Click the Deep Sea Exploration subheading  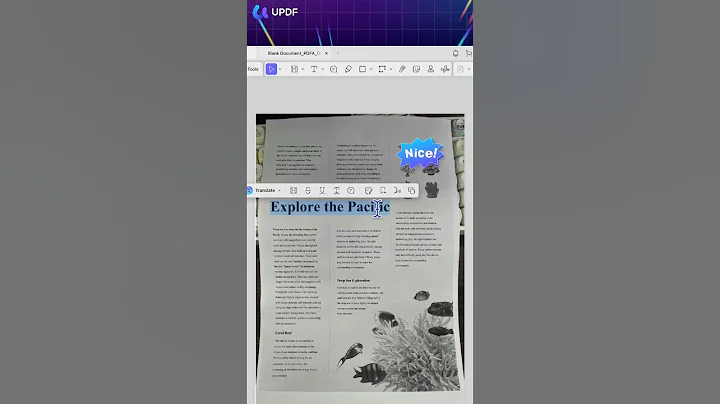[x=353, y=280]
